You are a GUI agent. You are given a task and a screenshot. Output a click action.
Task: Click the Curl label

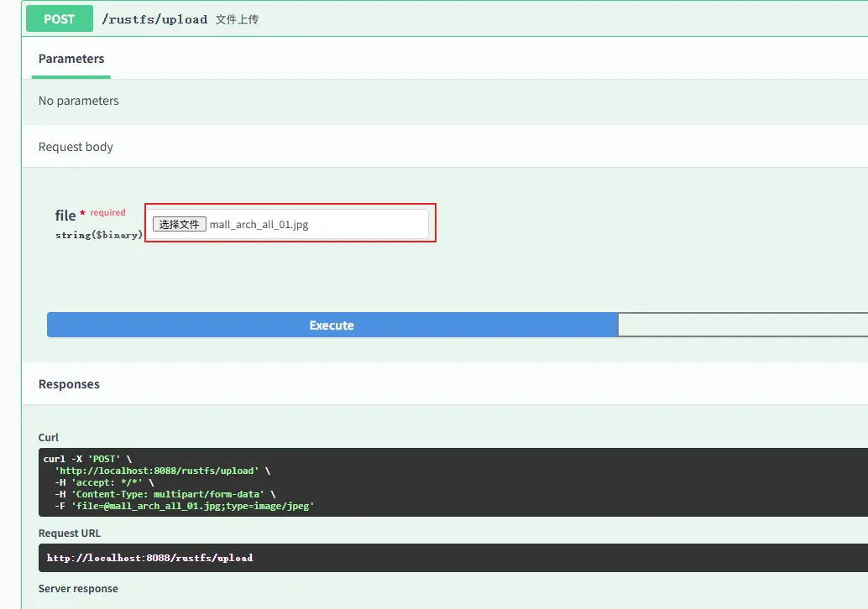[x=49, y=438]
